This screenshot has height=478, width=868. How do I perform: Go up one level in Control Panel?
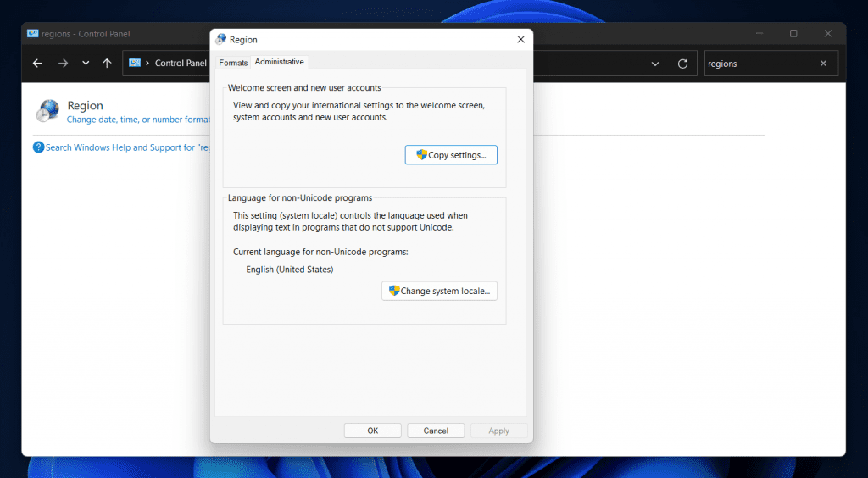[107, 63]
